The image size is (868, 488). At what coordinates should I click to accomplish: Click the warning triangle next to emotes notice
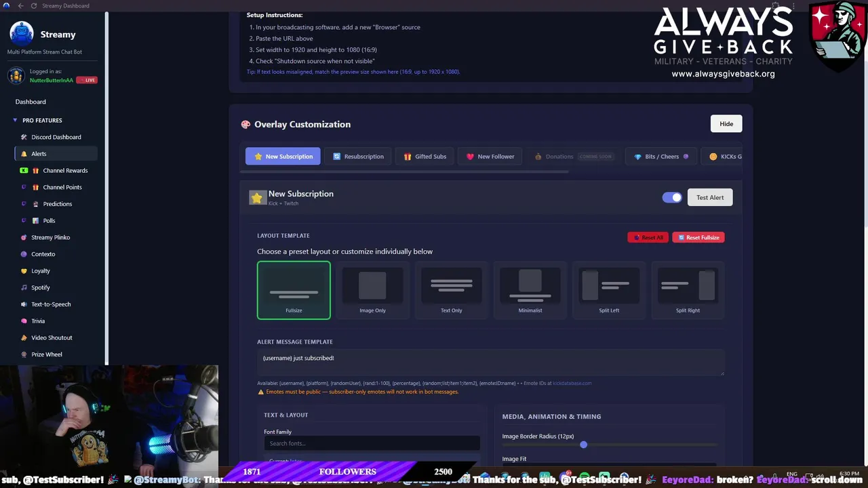261,392
